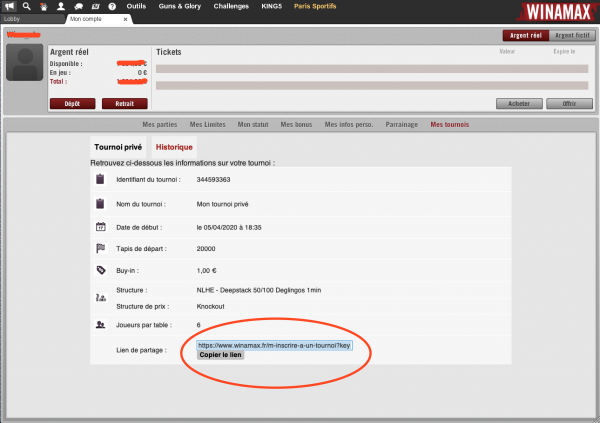Open the notification icon with red dot
This screenshot has width=600, height=423.
[44, 7]
